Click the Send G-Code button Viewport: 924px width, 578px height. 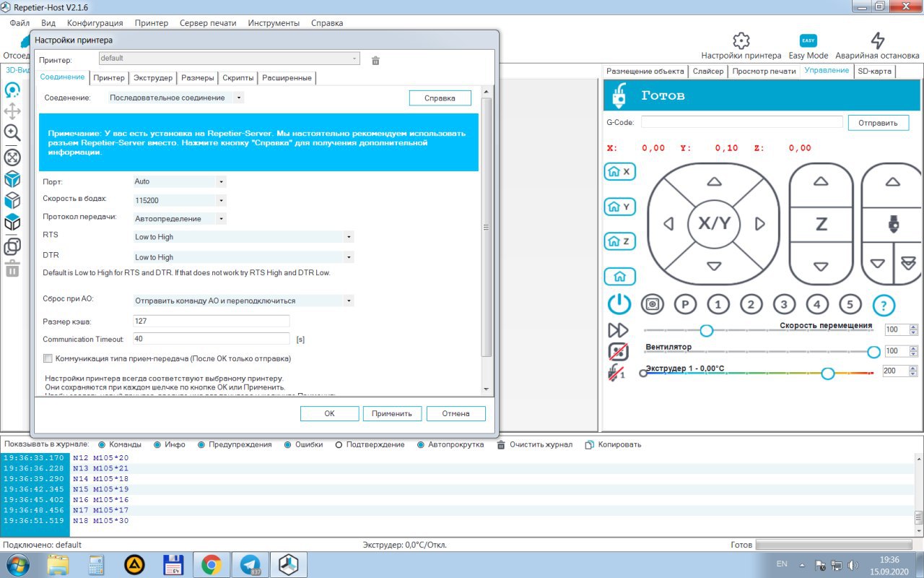pos(878,123)
